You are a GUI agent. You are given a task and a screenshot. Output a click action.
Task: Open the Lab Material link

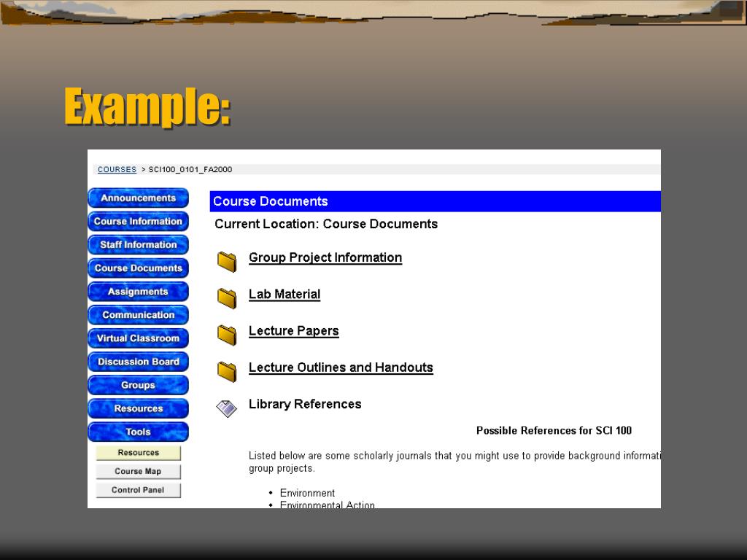(x=285, y=295)
